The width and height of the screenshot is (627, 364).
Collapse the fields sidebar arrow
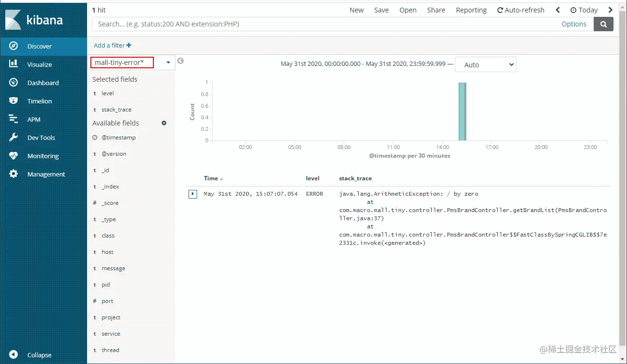pyautogui.click(x=180, y=61)
